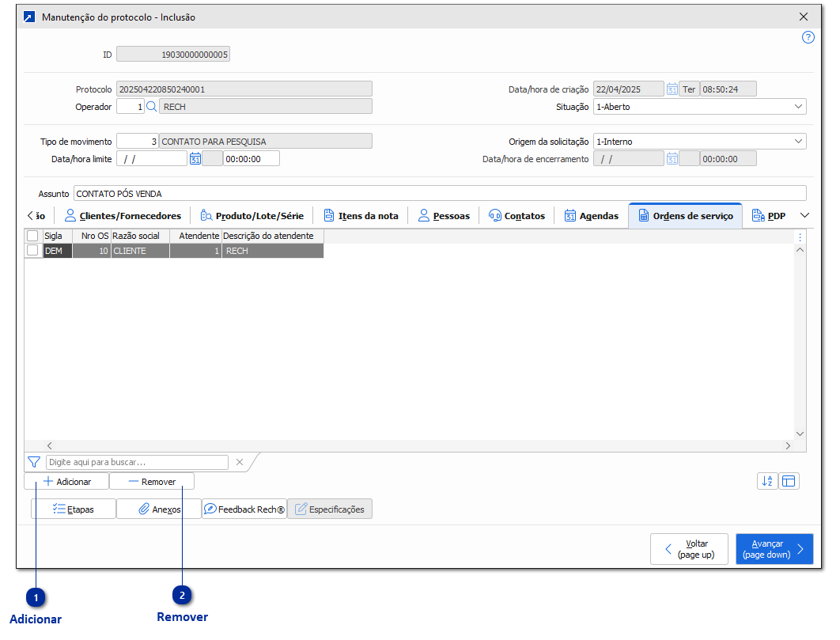840x640 pixels.
Task: Close the Manutenção do protocolo window
Action: point(804,17)
